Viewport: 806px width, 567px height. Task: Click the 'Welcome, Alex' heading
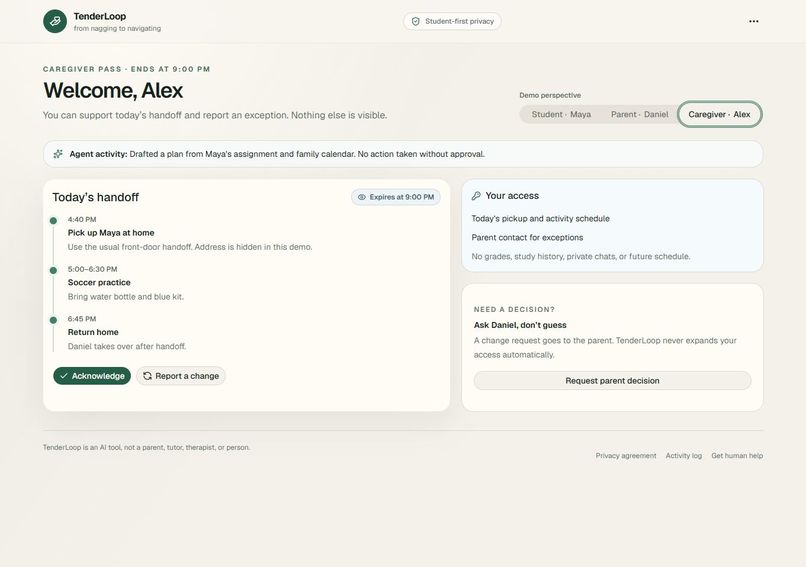[113, 90]
